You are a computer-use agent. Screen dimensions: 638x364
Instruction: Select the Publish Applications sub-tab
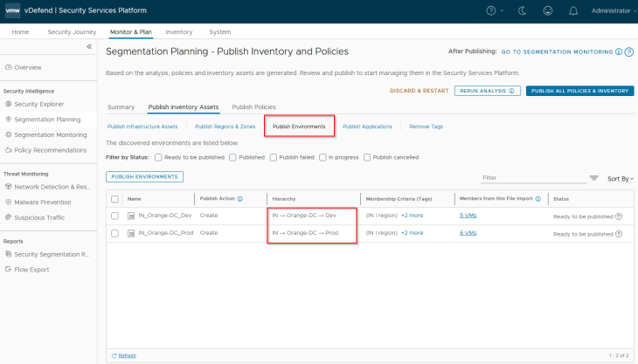tap(367, 127)
